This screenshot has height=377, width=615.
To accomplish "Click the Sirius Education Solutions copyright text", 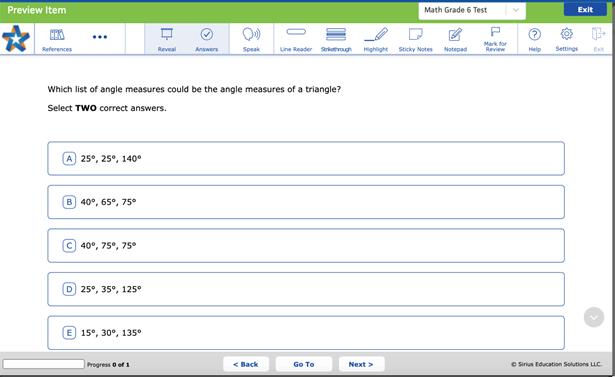I will [x=556, y=364].
